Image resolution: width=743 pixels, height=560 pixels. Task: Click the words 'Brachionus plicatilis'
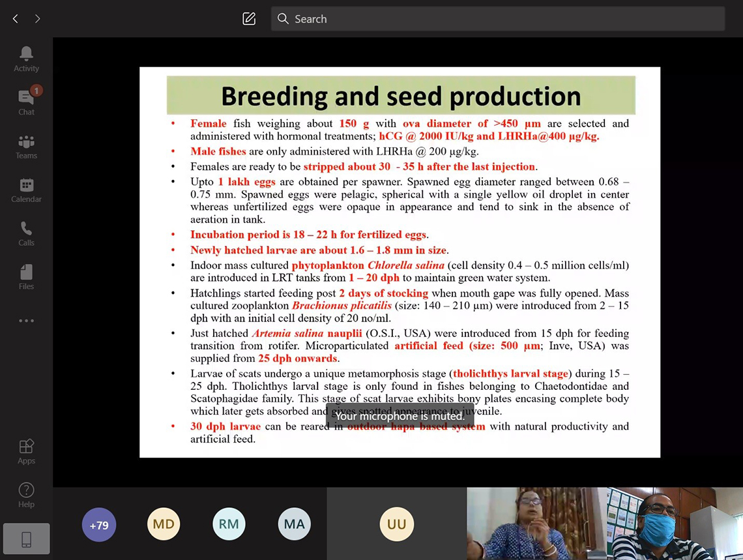click(342, 306)
